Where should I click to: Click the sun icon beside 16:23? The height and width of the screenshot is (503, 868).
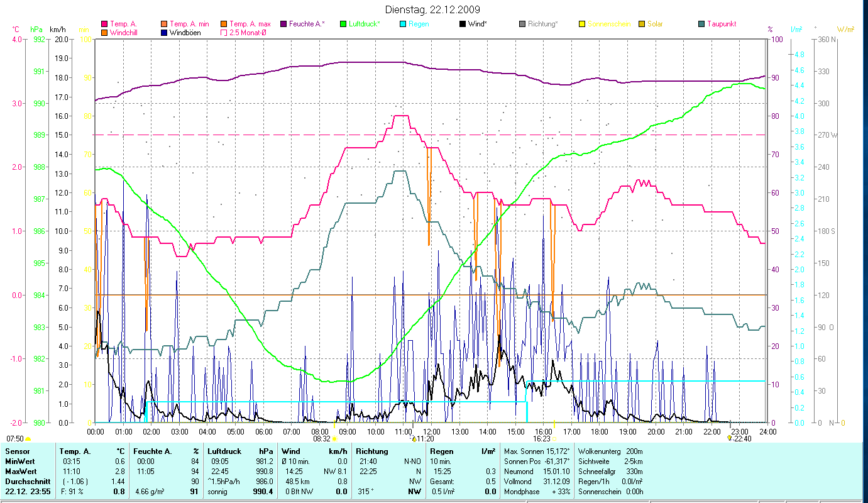(x=554, y=439)
